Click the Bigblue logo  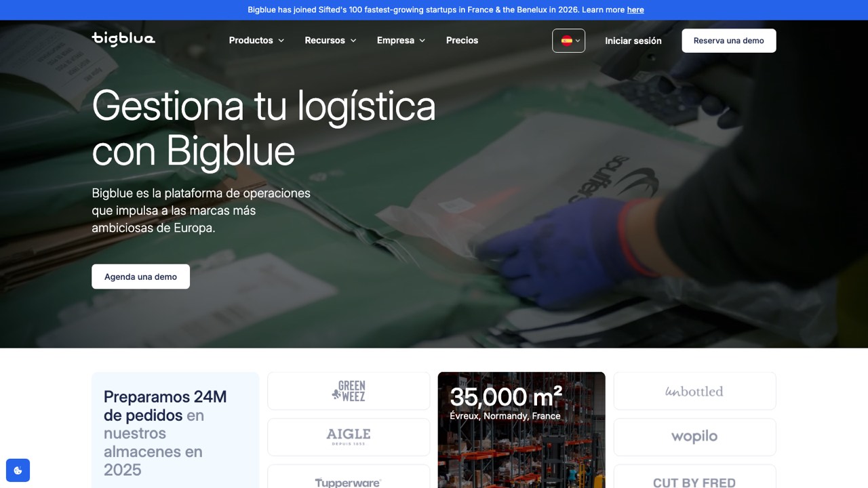123,39
